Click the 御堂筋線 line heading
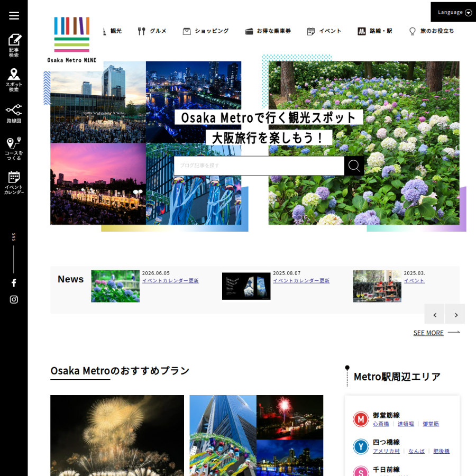The height and width of the screenshot is (476, 476). click(386, 415)
